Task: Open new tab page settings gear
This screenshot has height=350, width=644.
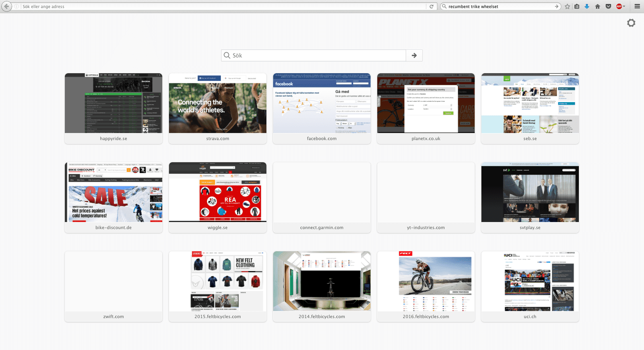Action: 631,23
